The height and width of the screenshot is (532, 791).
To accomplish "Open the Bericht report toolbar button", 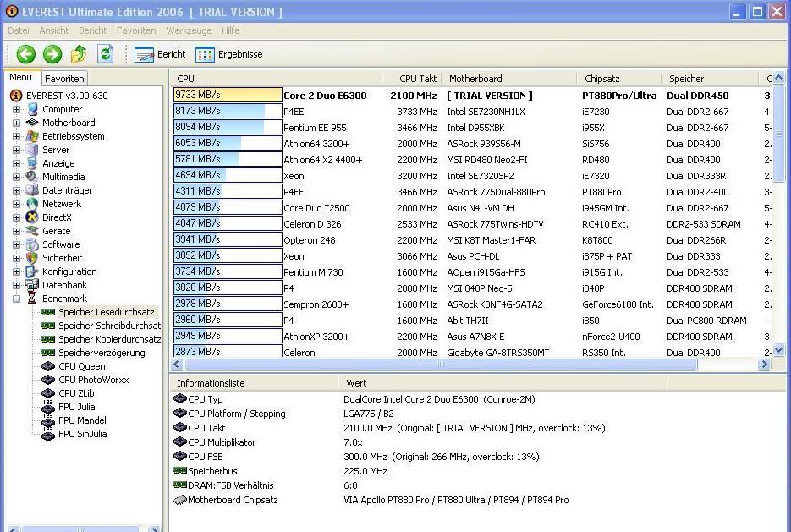I will click(160, 54).
